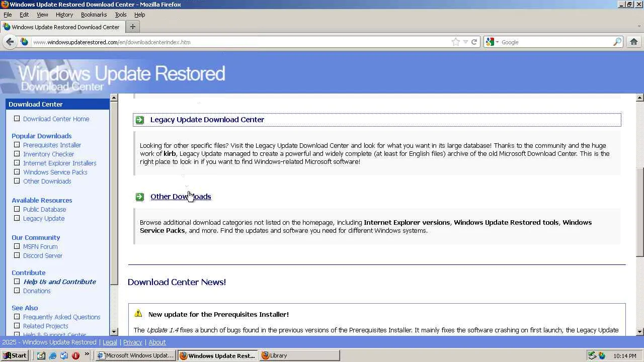Click the page scrollbar down arrow

pos(640,332)
